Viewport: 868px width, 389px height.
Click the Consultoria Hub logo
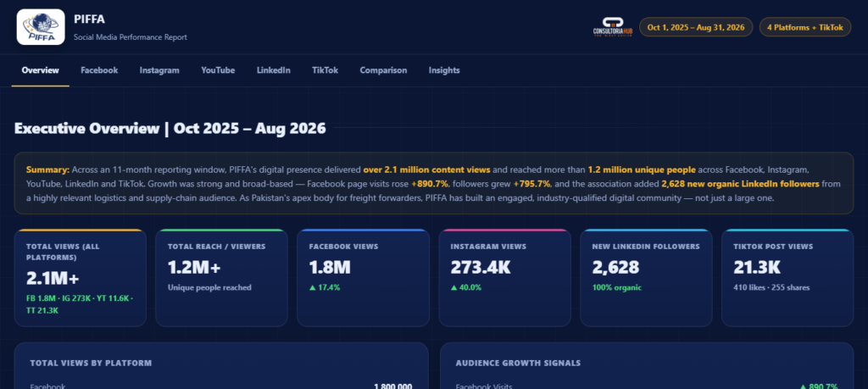[x=612, y=27]
